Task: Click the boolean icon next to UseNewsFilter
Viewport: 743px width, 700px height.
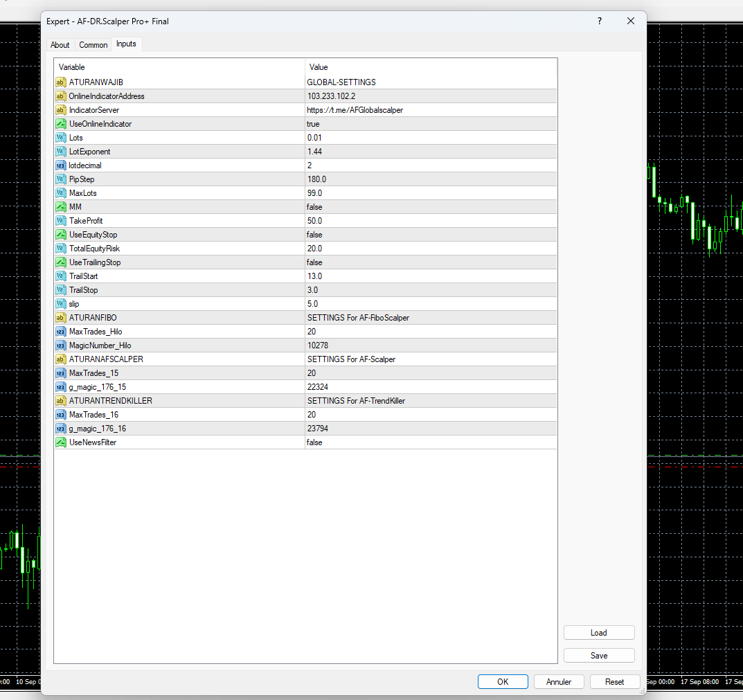Action: 60,442
